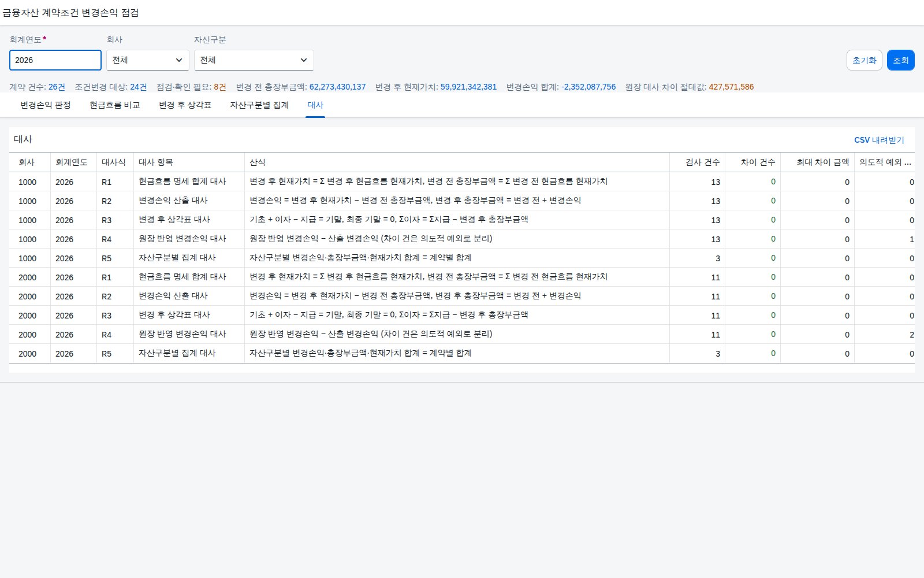Screen dimensions: 924x578
Task: Open the 변경 후 상각표 tab
Action: point(185,105)
